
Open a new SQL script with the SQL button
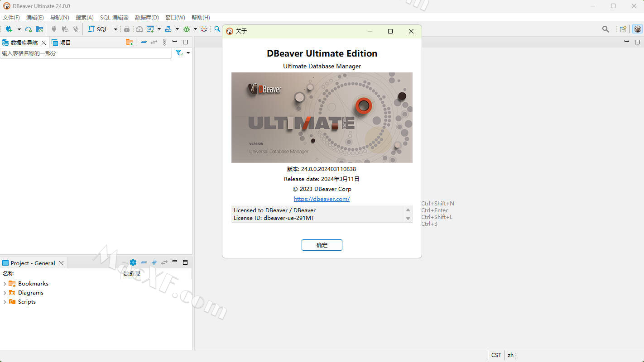click(98, 29)
